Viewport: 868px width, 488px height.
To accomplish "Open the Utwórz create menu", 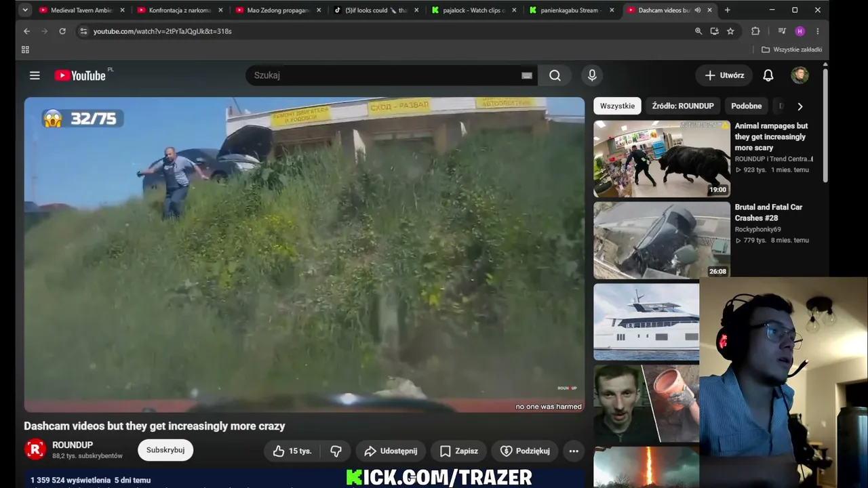I will pyautogui.click(x=724, y=75).
